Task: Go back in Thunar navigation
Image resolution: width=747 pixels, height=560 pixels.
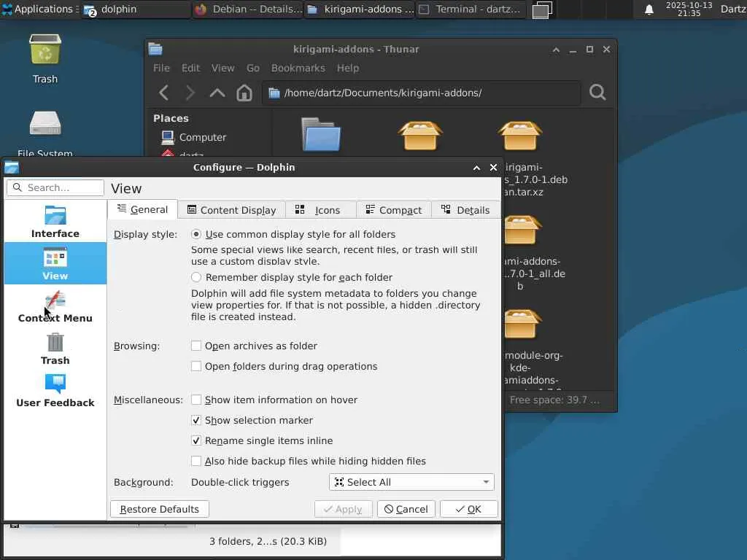Action: (164, 93)
